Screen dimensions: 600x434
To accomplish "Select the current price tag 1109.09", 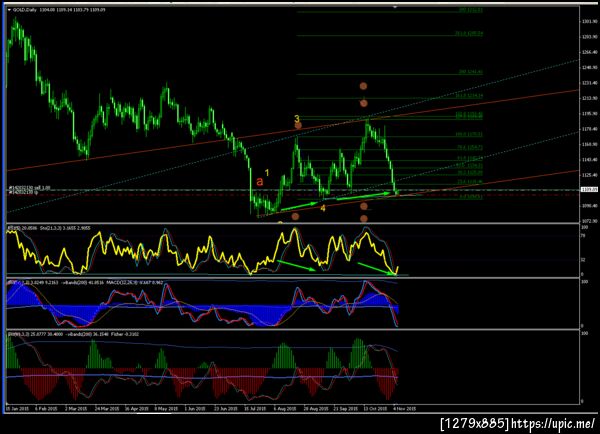I will (590, 189).
